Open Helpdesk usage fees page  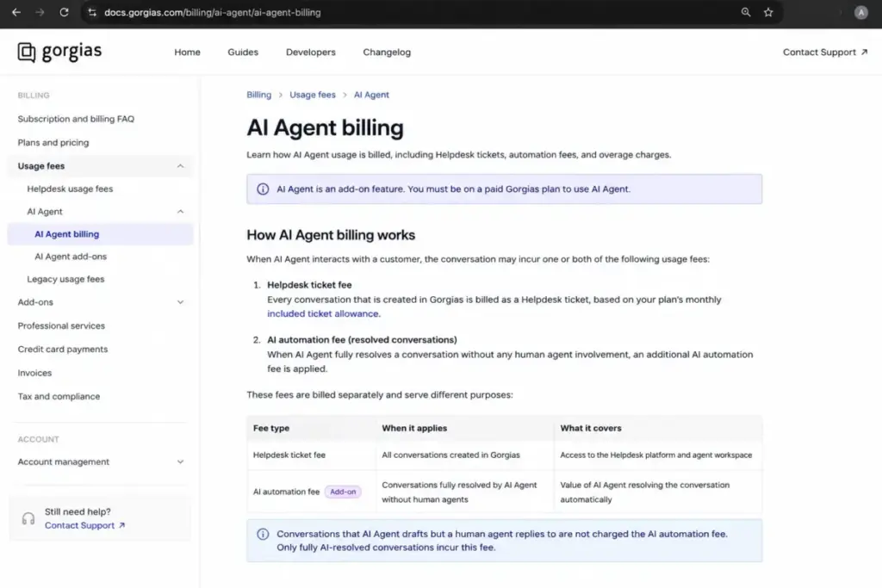coord(70,189)
